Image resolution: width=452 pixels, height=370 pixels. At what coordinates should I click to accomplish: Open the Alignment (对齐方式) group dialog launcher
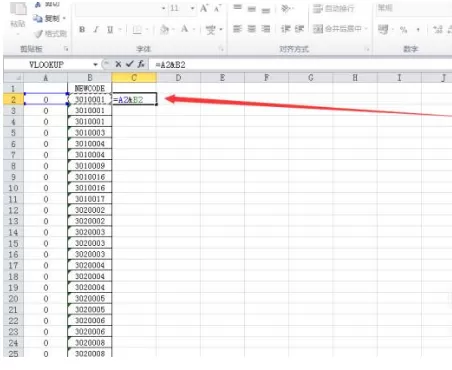pos(368,49)
